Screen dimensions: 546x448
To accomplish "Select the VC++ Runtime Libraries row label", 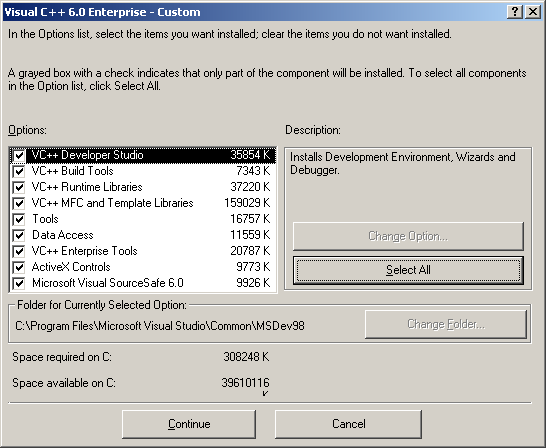I will pos(87,187).
